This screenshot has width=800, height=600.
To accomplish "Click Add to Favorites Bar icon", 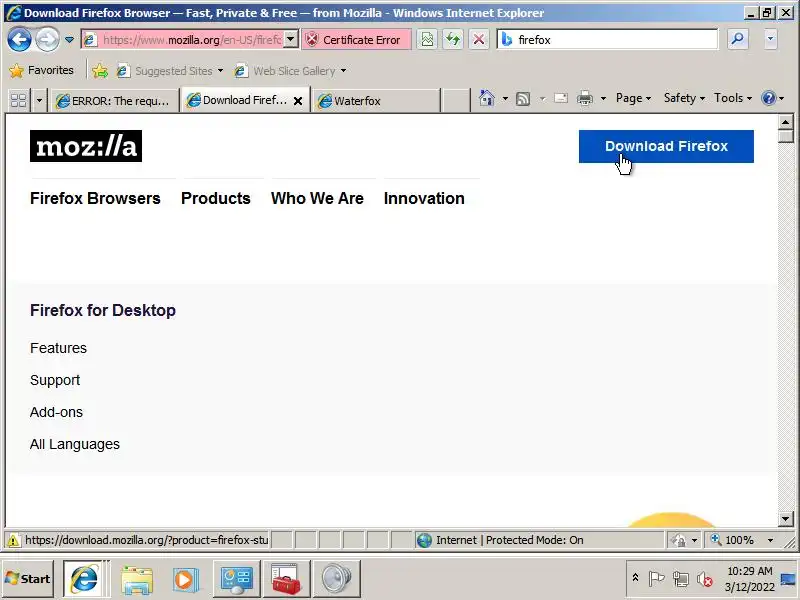I will click(100, 70).
